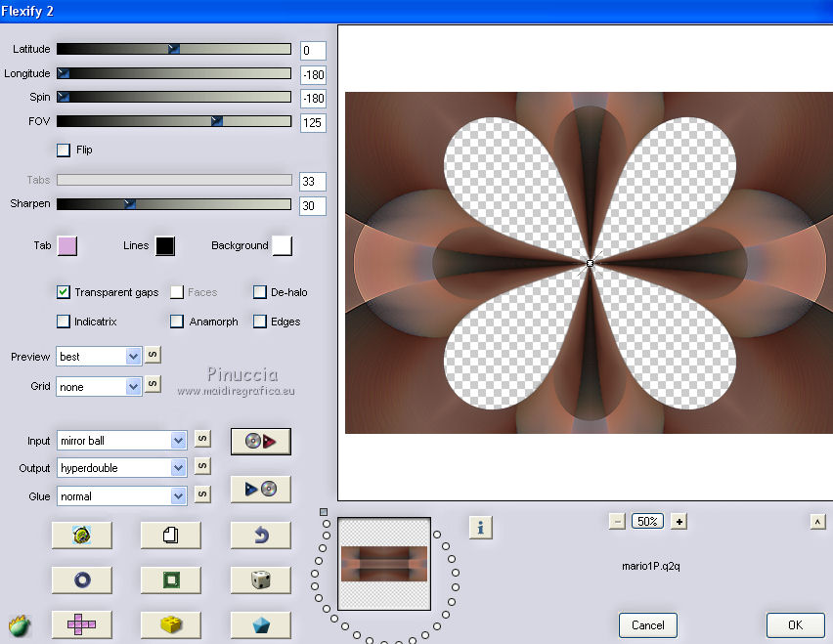Zoom out with the minus button
833x644 pixels.
click(x=617, y=522)
